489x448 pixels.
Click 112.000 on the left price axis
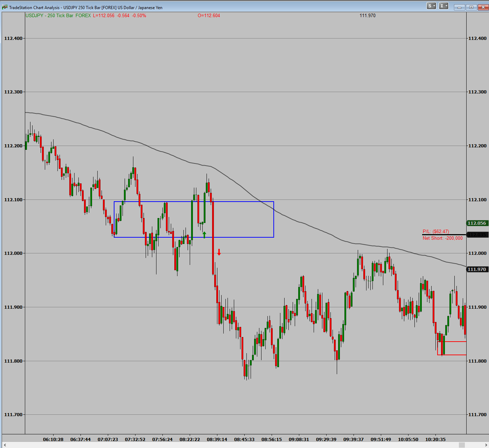[13, 253]
